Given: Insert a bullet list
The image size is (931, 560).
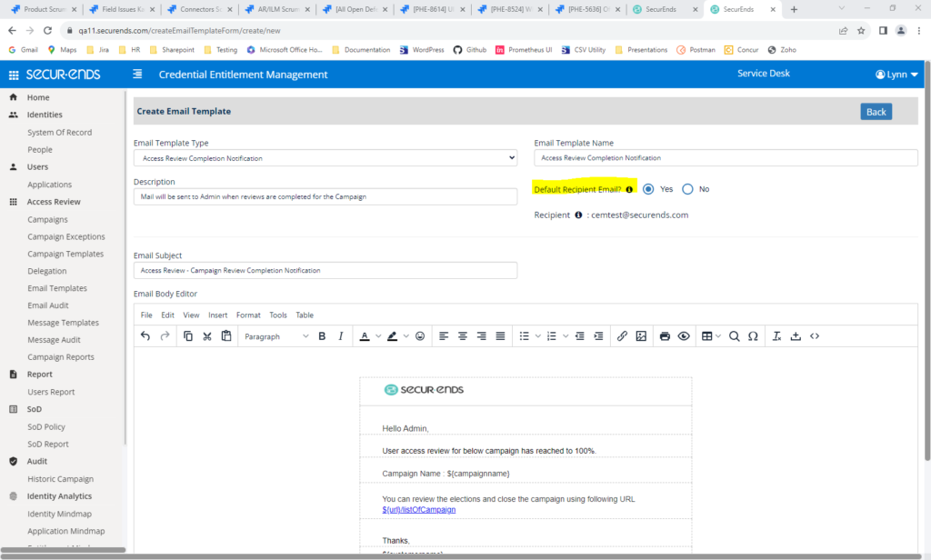Looking at the screenshot, I should (525, 336).
